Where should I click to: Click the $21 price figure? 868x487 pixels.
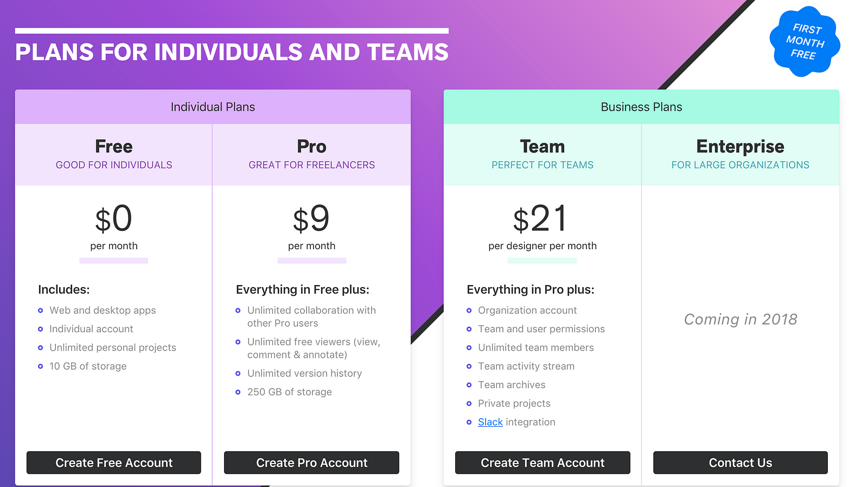(x=541, y=219)
